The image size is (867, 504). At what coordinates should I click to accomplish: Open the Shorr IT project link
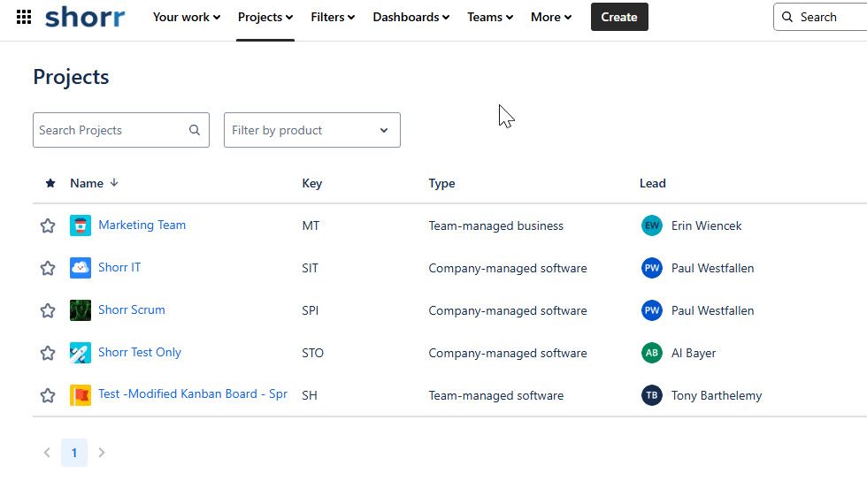(x=119, y=267)
